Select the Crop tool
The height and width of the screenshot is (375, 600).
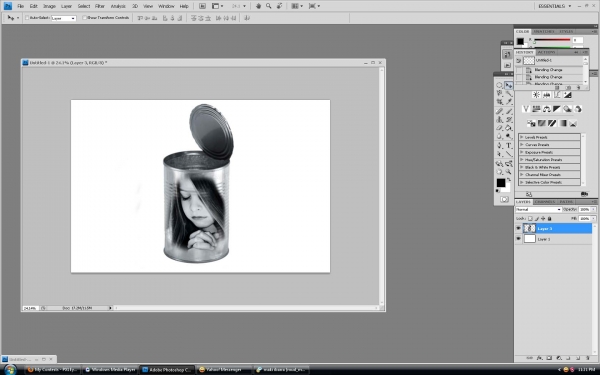[x=500, y=101]
